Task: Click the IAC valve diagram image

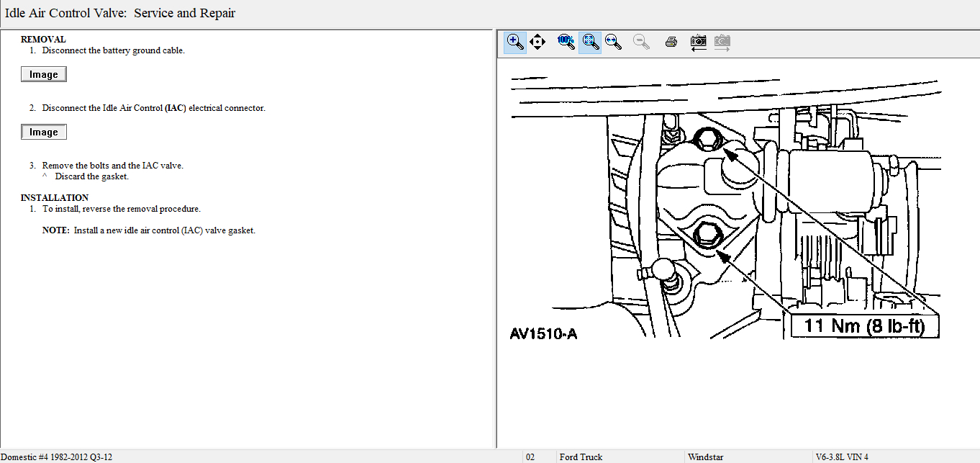Action: [727, 209]
